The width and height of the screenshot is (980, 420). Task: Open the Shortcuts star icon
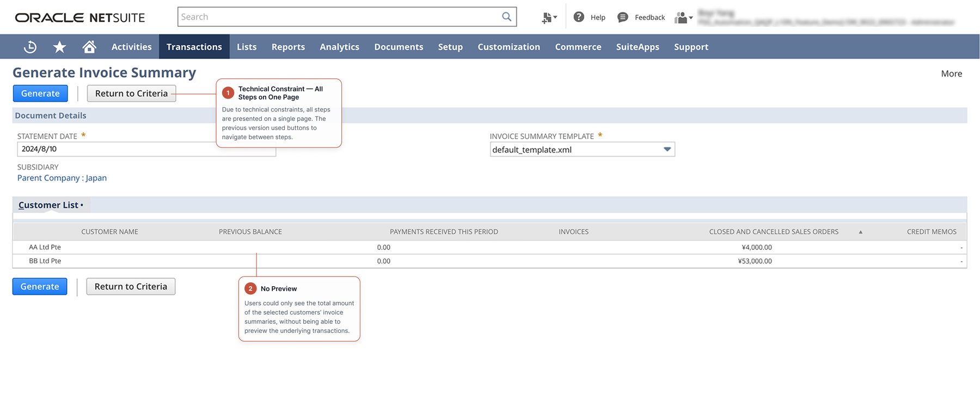pos(59,47)
